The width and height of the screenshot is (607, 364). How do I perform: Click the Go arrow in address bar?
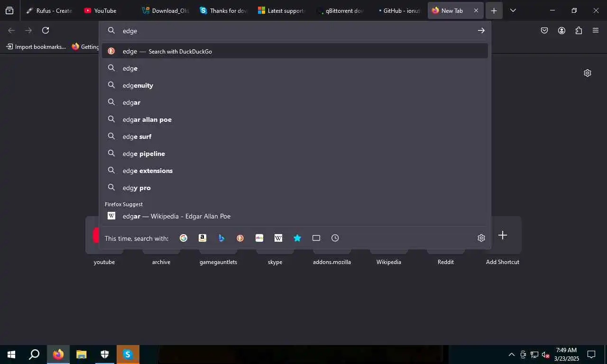pyautogui.click(x=481, y=30)
